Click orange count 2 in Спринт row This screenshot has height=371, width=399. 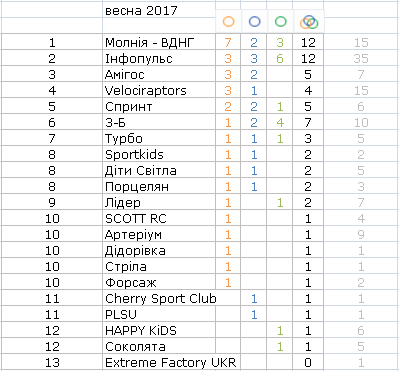pyautogui.click(x=228, y=106)
